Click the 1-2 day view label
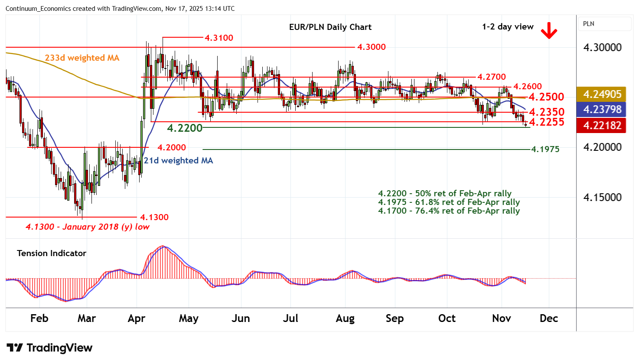The width and height of the screenshot is (639, 364). [x=508, y=27]
